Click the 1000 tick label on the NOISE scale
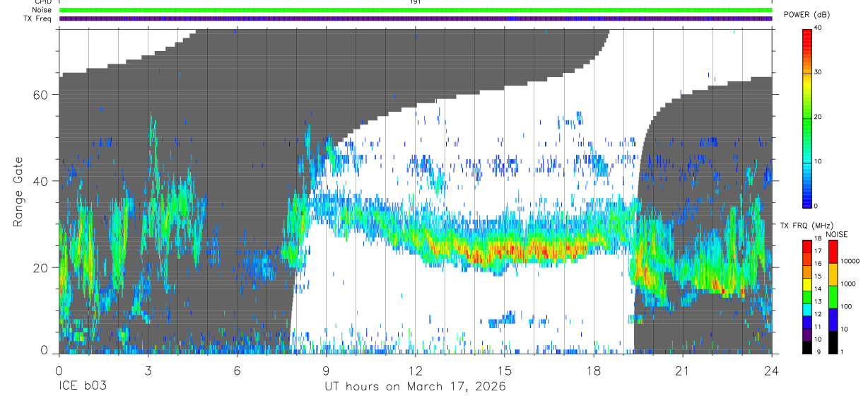This screenshot has width=868, height=401. point(848,285)
